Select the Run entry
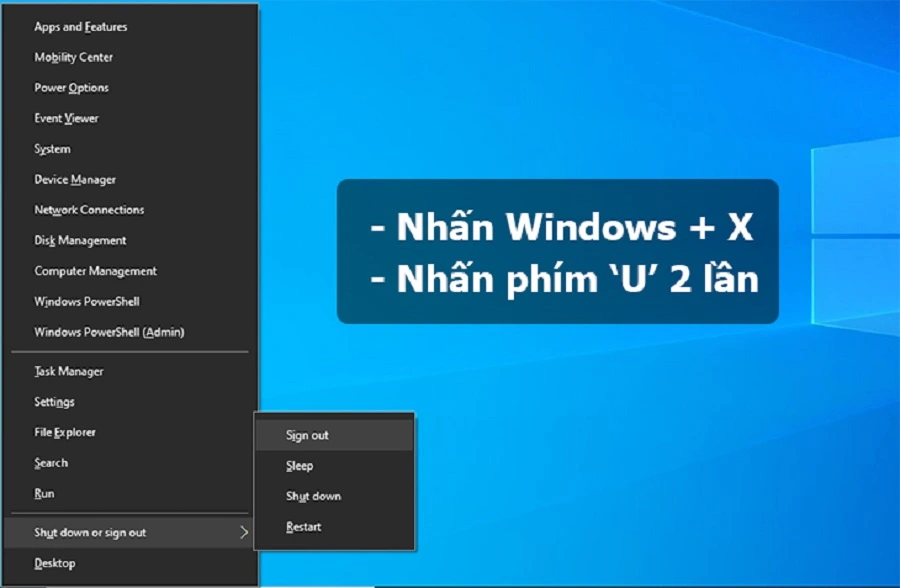Image resolution: width=900 pixels, height=588 pixels. [x=131, y=493]
